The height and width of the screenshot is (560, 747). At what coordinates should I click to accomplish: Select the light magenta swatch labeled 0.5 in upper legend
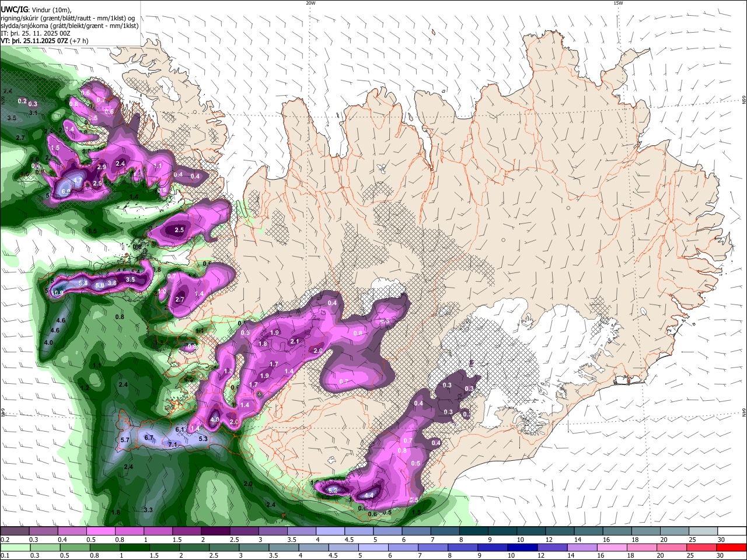[x=100, y=531]
